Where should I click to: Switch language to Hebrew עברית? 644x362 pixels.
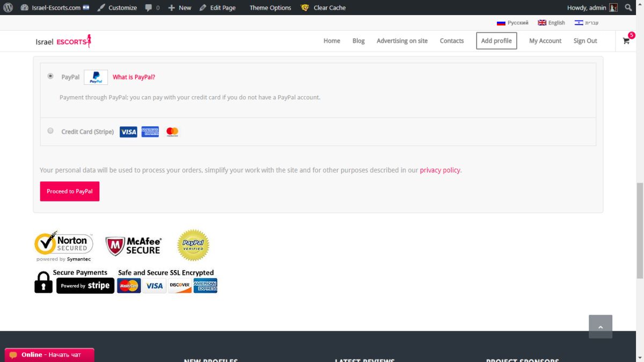(587, 23)
